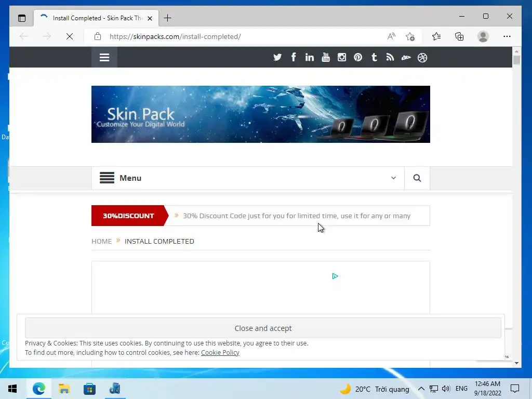Open the browser profile avatar
The image size is (532, 399).
click(483, 36)
